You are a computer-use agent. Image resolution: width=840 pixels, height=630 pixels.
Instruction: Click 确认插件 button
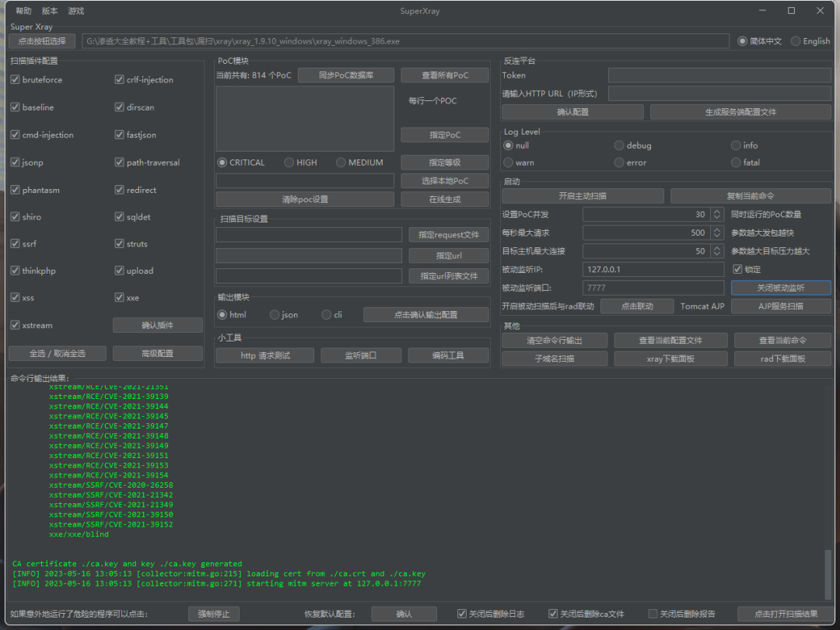[157, 325]
